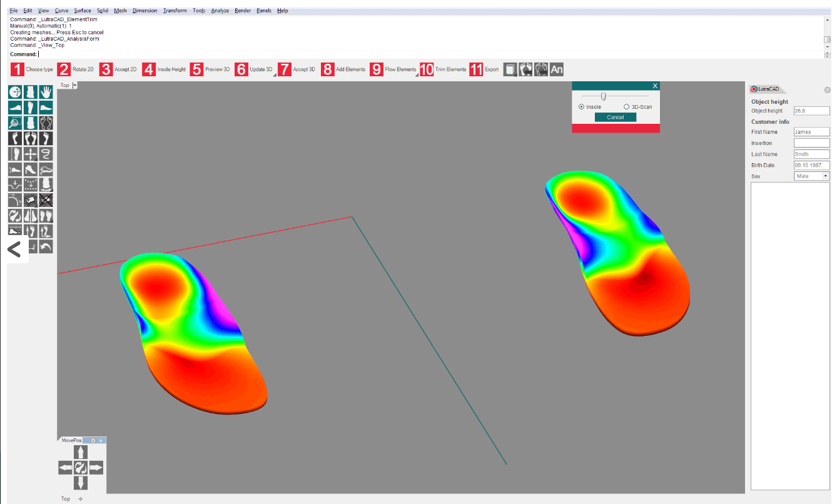Viewport: 837px width, 504px height.
Task: Open the Analyze menu
Action: [220, 10]
